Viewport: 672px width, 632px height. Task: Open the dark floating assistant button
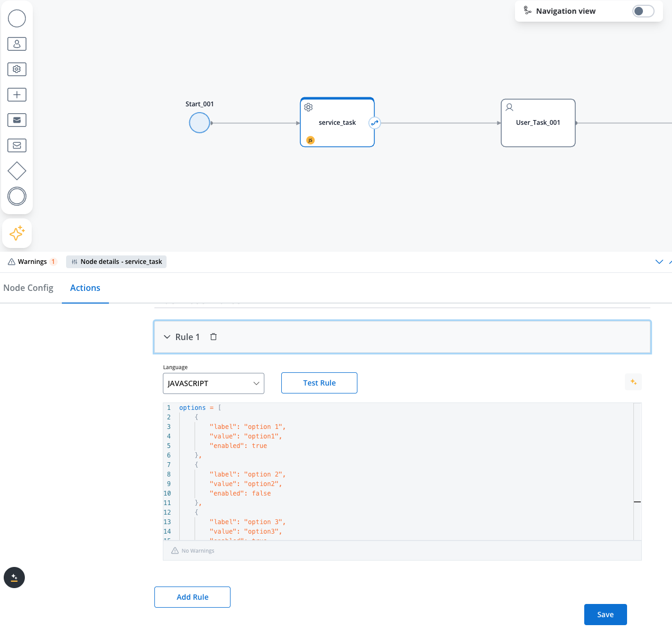[x=14, y=578]
